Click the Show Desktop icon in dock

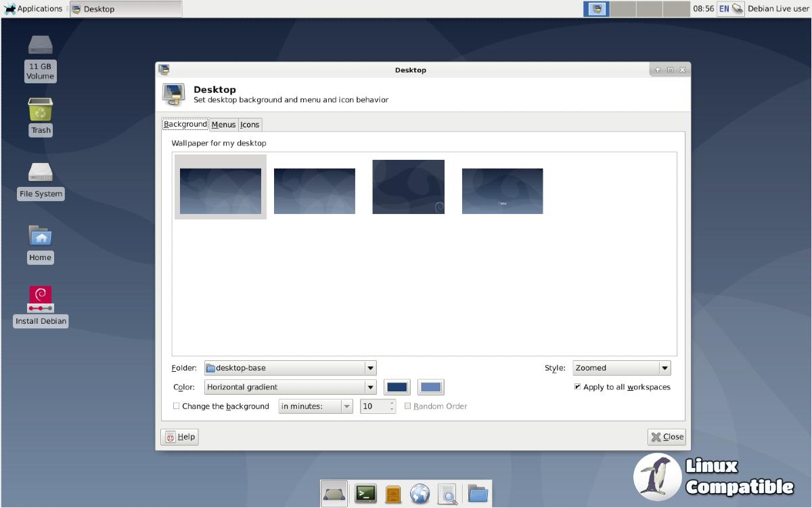[334, 494]
